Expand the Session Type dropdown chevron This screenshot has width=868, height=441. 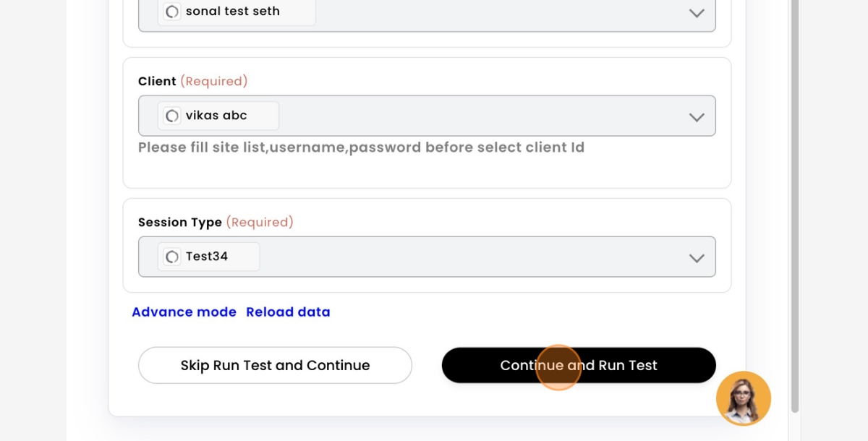coord(697,257)
